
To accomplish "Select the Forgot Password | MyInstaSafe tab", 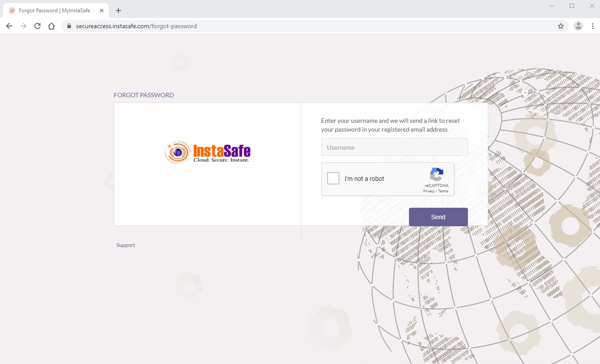I will pyautogui.click(x=56, y=11).
